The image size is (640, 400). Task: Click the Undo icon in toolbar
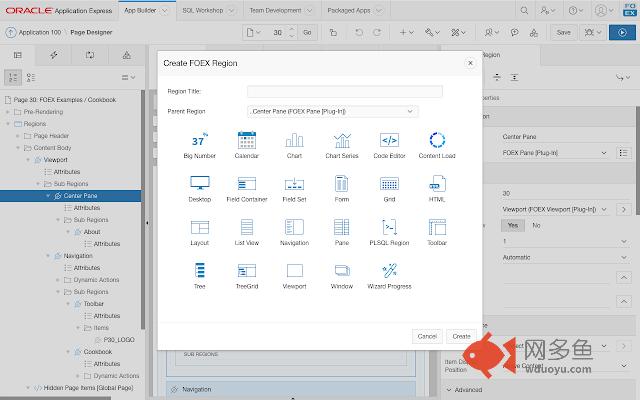pos(359,32)
